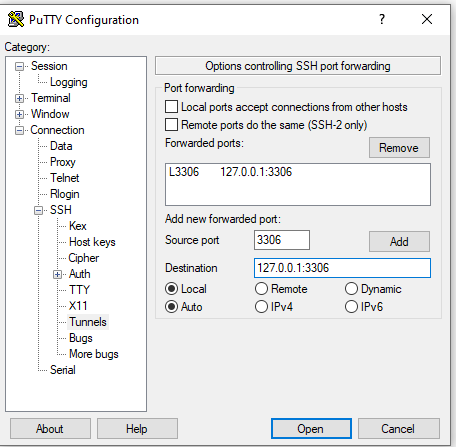Collapse the Session tree node
Viewport: 456px width, 447px height.
[19, 66]
